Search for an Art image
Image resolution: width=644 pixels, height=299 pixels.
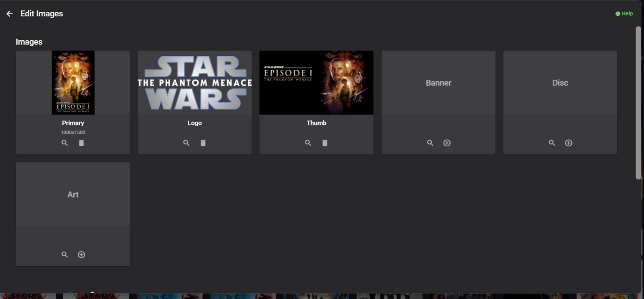[65, 255]
